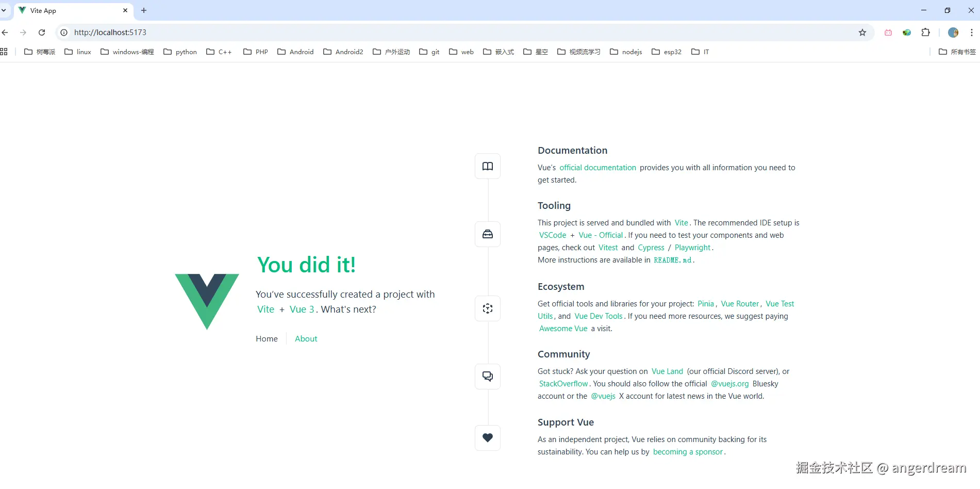Screen dimensions: 980x489
Task: Switch to the Vite App tab
Action: pos(62,10)
